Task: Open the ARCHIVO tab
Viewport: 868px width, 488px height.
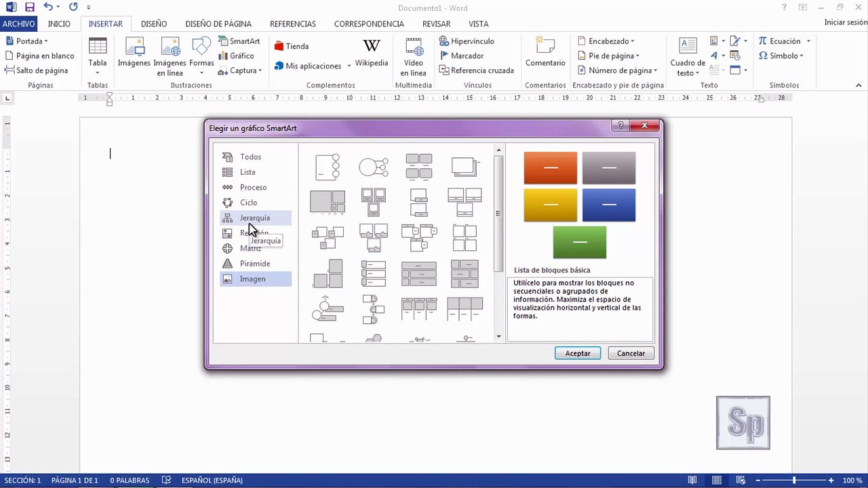Action: (x=19, y=24)
